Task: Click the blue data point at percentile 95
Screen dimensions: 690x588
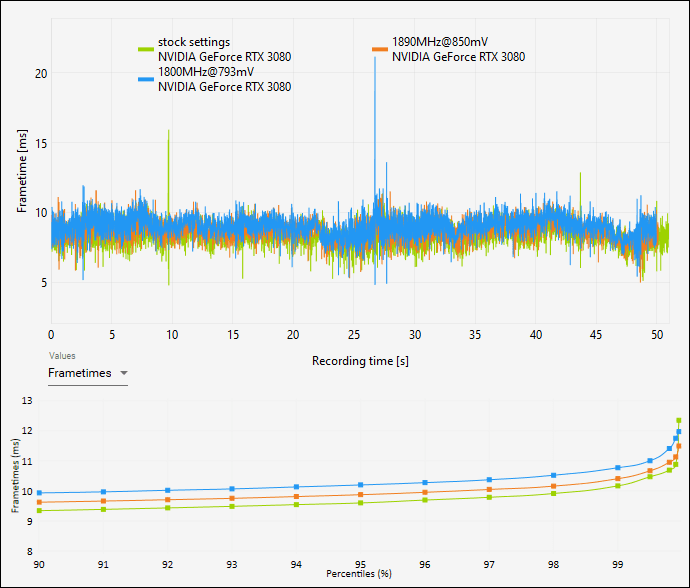Action: pos(360,485)
